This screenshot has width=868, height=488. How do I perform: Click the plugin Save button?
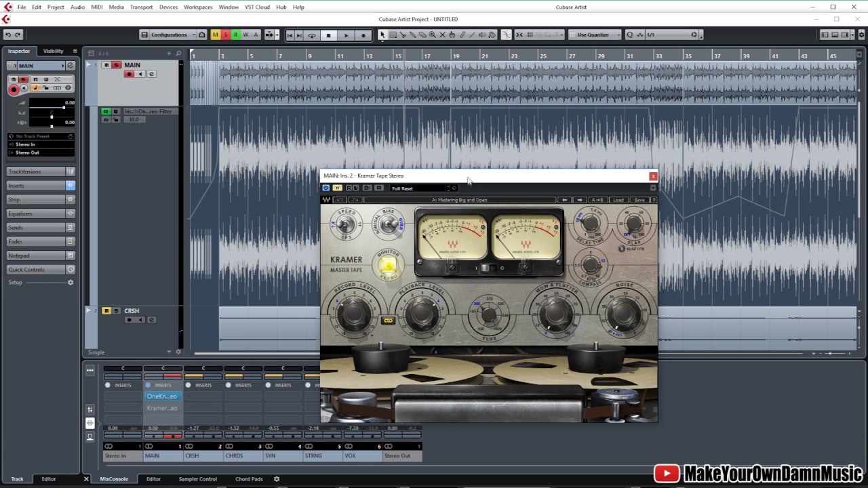tap(639, 200)
